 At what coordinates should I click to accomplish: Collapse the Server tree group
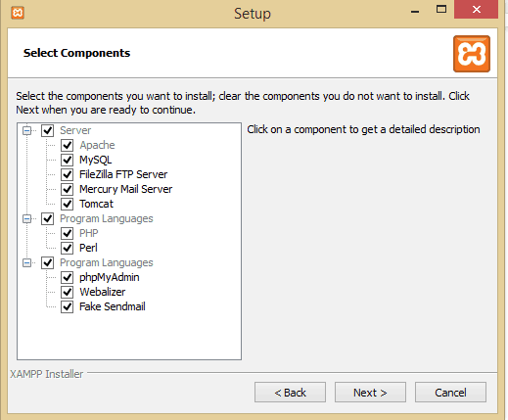pos(27,131)
